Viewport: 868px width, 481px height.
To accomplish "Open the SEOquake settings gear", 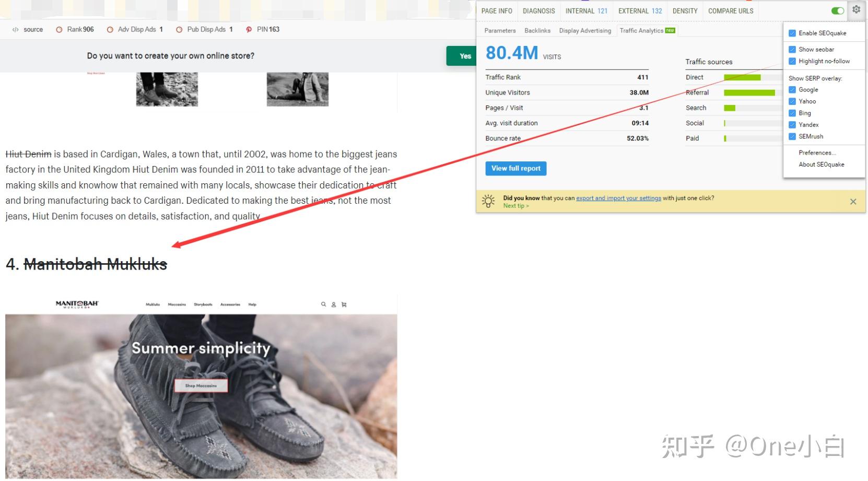I will (856, 9).
